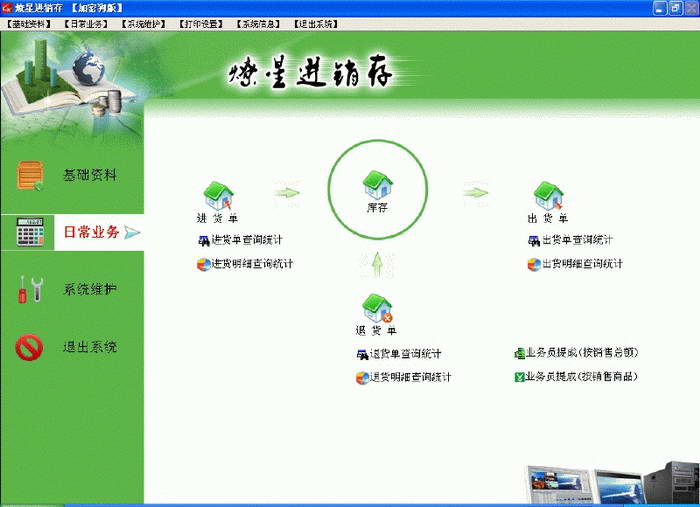
Task: Open 业务员提成(按销售商品) report
Action: [576, 377]
